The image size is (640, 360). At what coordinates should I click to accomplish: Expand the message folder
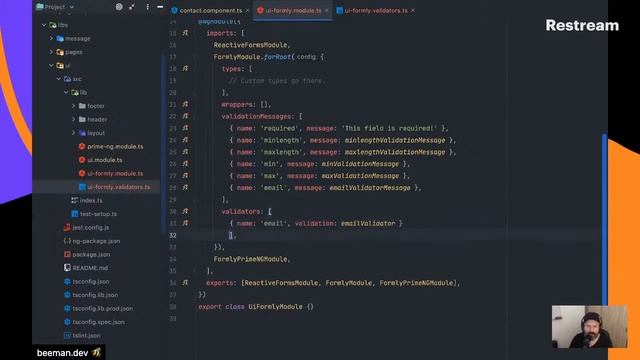(x=51, y=38)
